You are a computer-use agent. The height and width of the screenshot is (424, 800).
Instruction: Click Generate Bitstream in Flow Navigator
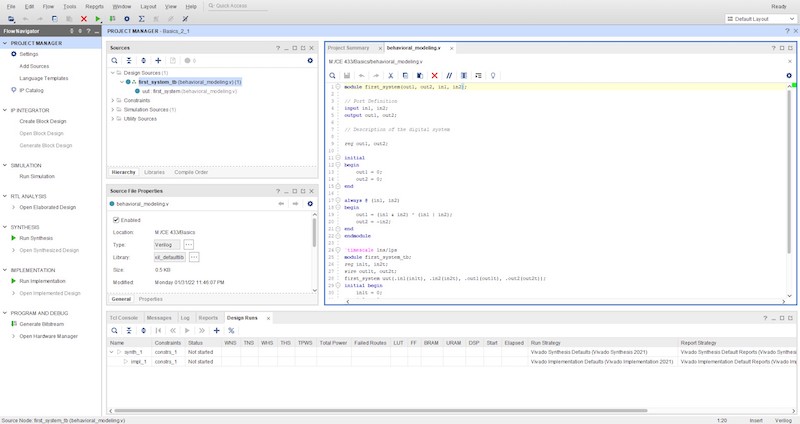(x=40, y=324)
